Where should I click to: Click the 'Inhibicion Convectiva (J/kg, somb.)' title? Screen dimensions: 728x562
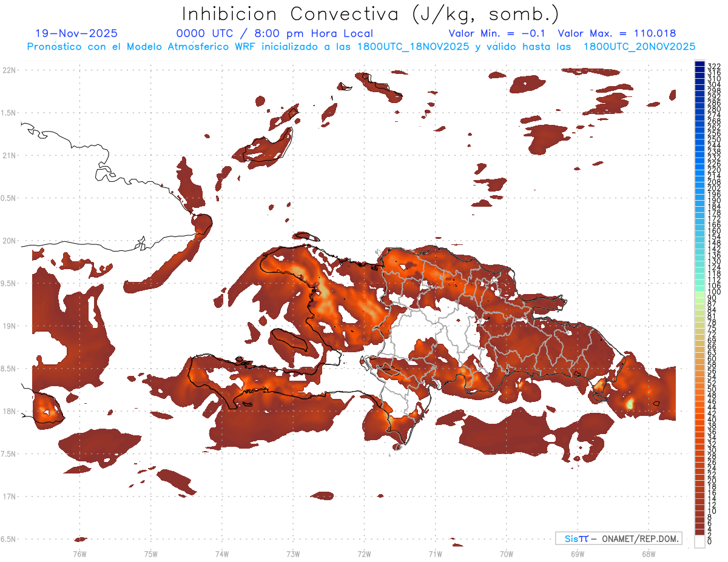coord(371,14)
